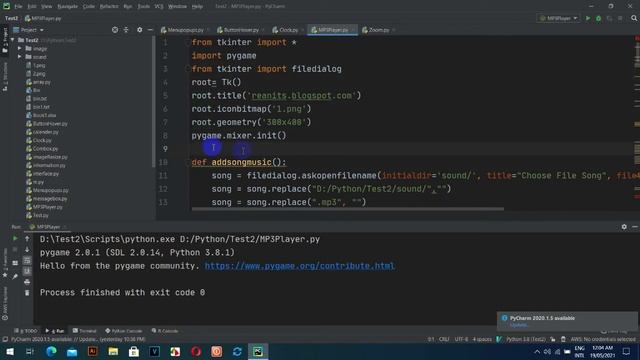Image resolution: width=640 pixels, height=360 pixels.
Task: Open the Navigate menu
Action: click(67, 7)
